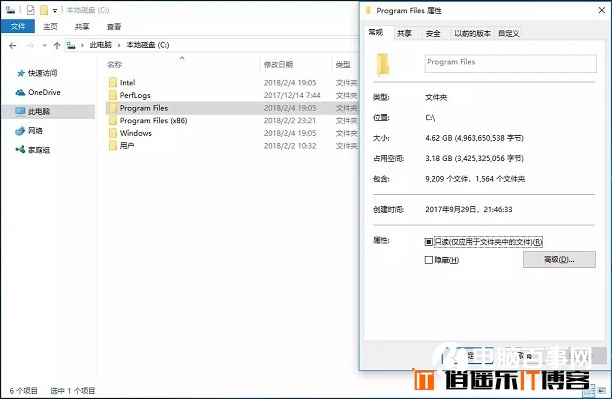
Task: Sort by the 类型 column header
Action: (343, 64)
